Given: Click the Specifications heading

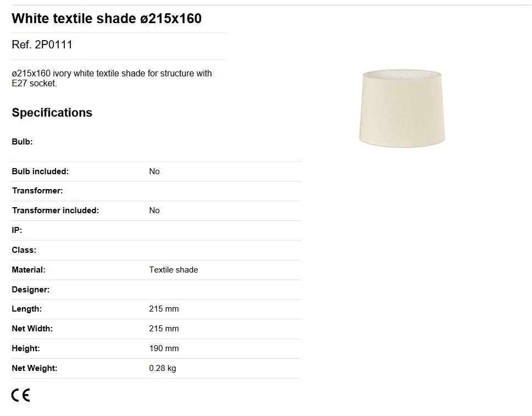Looking at the screenshot, I should tap(52, 112).
